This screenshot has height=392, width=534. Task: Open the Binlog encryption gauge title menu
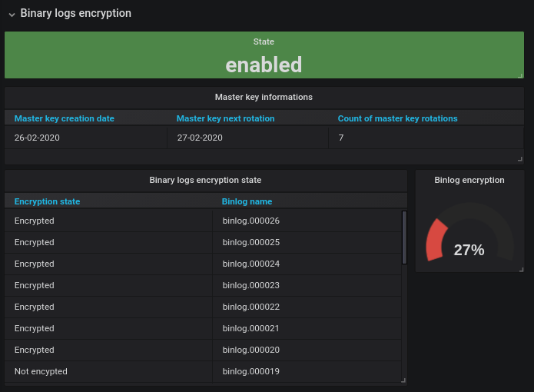pos(469,180)
